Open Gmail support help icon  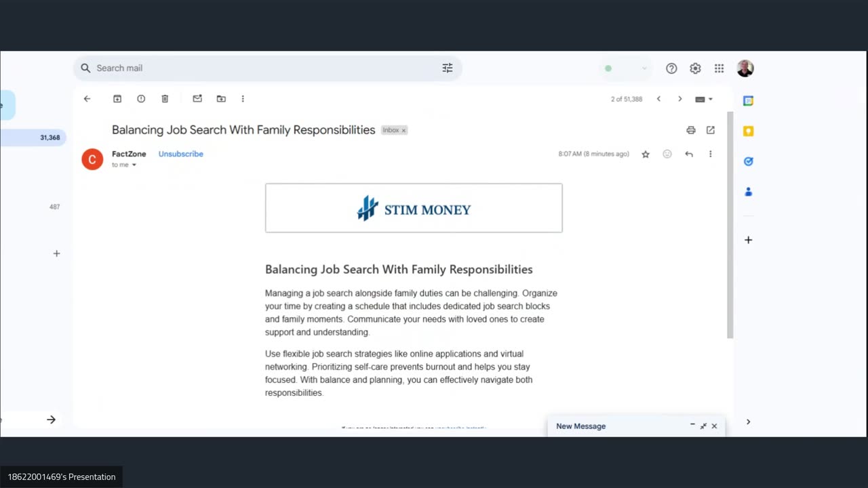(x=671, y=68)
